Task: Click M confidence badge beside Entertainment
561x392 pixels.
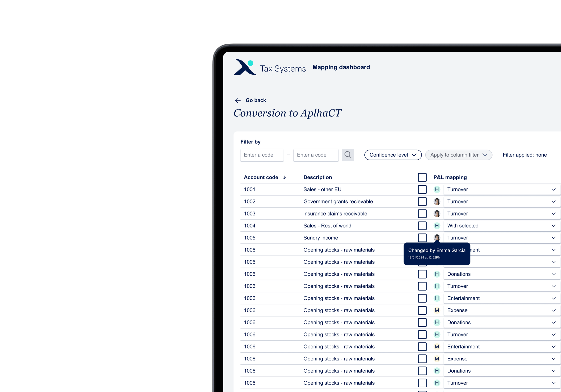Action: coord(437,347)
